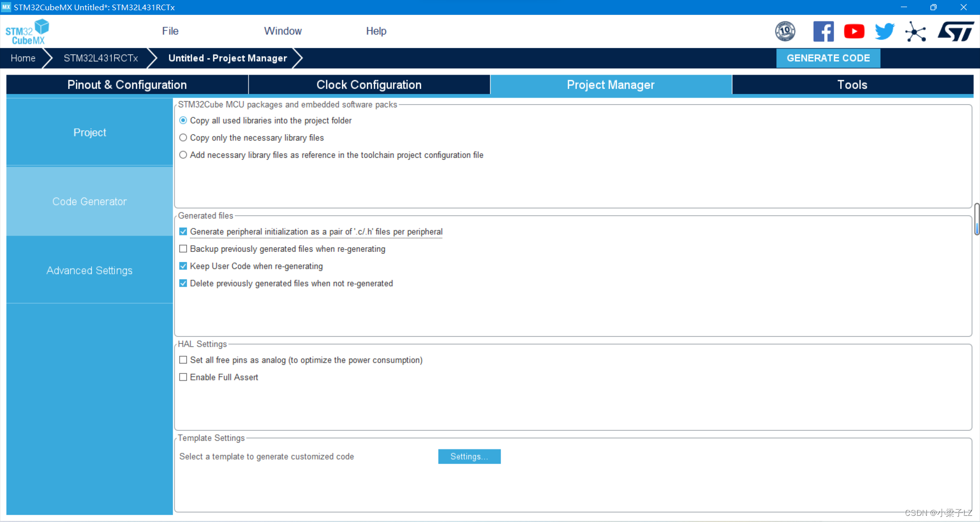Click the ST company logo
The width and height of the screenshot is (980, 522).
click(956, 31)
